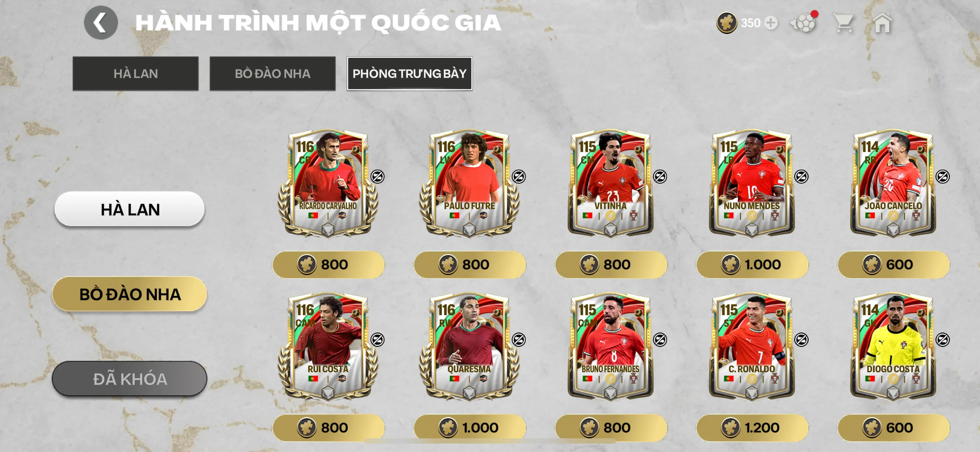The height and width of the screenshot is (452, 980).
Task: Go back using the arrow button
Action: click(x=101, y=23)
